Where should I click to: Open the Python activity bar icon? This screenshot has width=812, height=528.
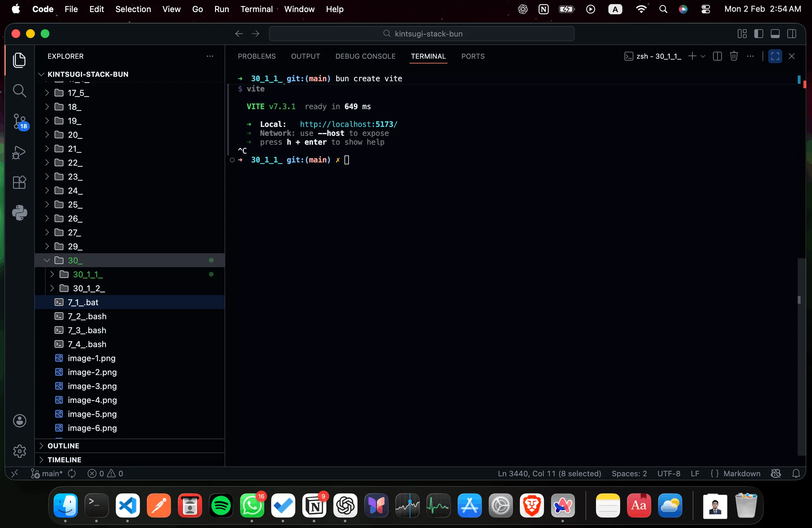click(x=19, y=213)
